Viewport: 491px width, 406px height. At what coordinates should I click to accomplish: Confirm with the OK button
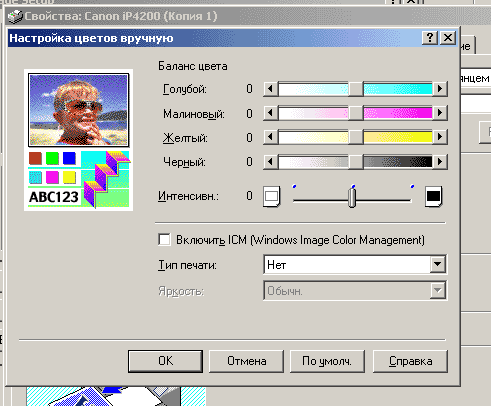click(165, 361)
